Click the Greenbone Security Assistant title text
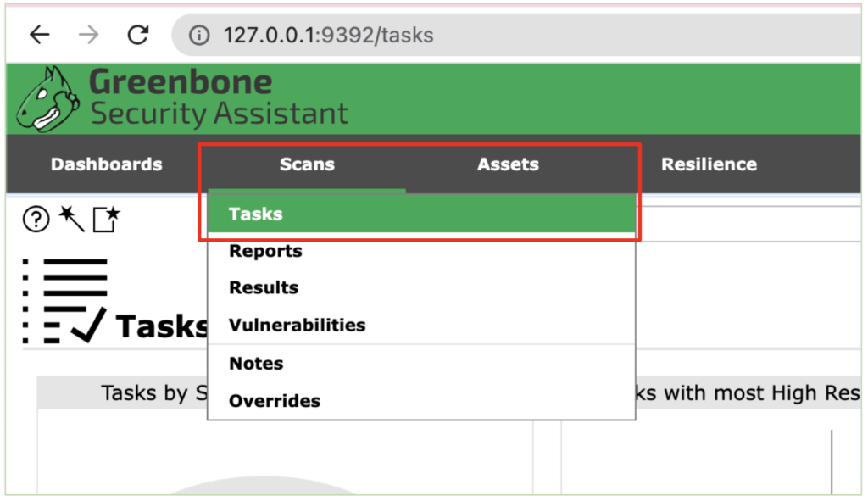868x501 pixels. 219,98
